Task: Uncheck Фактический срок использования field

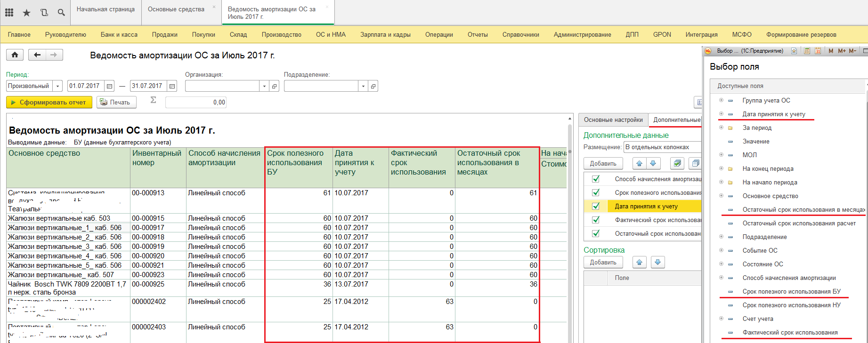Action: (596, 220)
